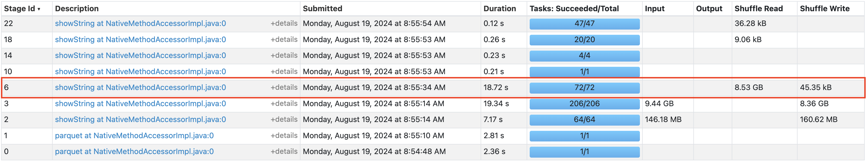This screenshot has height=162, width=868.
Task: Sort by Submitted column header
Action: (x=322, y=9)
